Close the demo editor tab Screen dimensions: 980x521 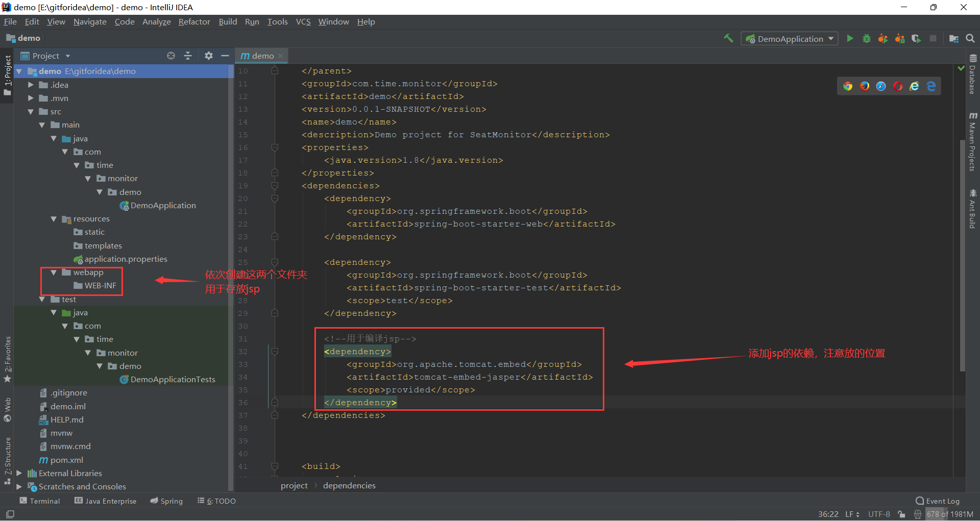(x=281, y=56)
